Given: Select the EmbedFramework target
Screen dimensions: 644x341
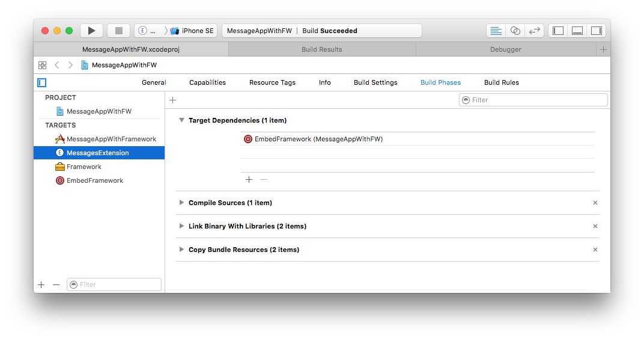Looking at the screenshot, I should 94,180.
